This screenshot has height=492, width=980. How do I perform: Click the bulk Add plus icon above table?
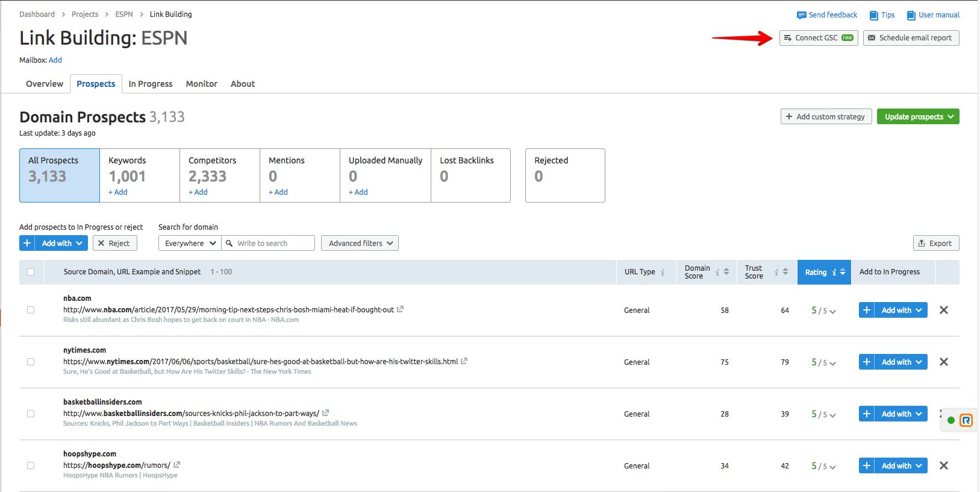click(x=27, y=243)
